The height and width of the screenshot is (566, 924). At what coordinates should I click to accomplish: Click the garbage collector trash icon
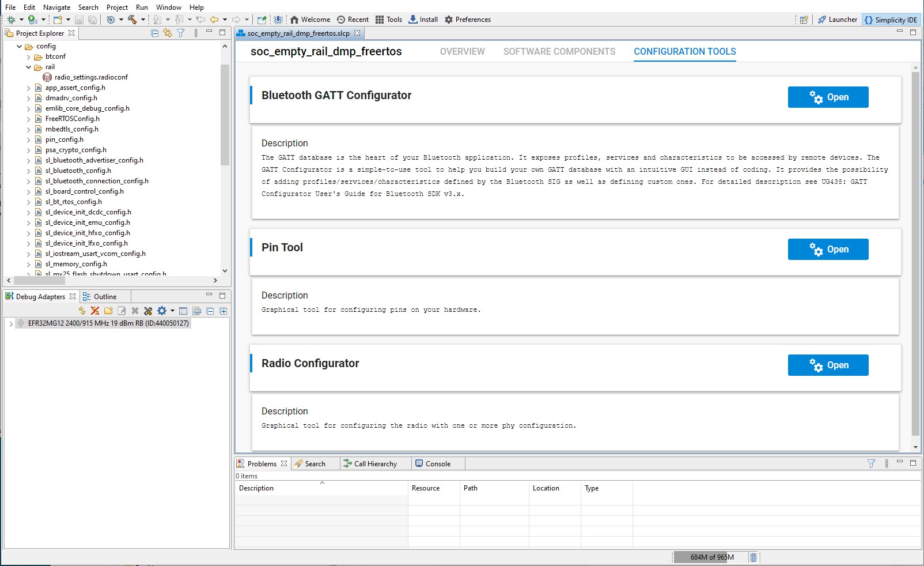click(753, 557)
